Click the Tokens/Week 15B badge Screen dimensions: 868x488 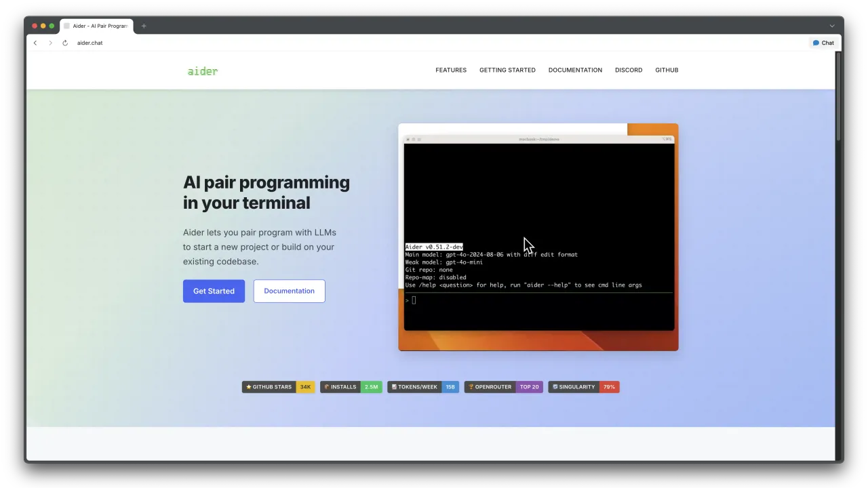(x=423, y=387)
